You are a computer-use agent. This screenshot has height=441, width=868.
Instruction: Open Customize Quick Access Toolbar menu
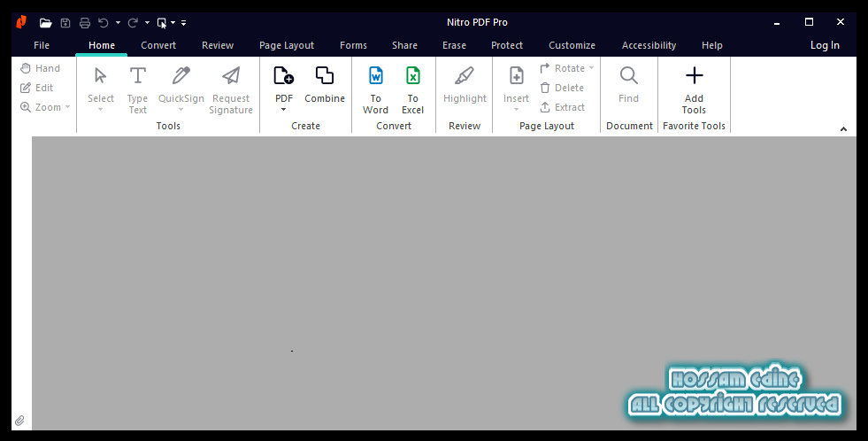(x=184, y=23)
